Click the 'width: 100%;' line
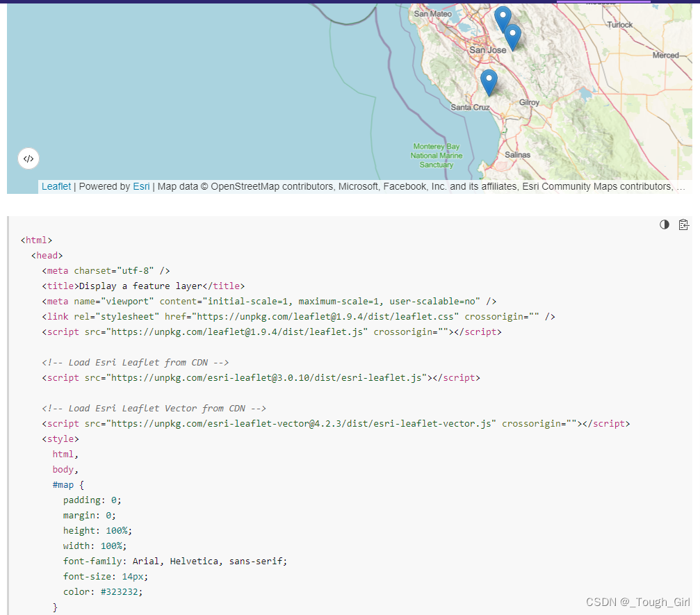 [x=95, y=546]
